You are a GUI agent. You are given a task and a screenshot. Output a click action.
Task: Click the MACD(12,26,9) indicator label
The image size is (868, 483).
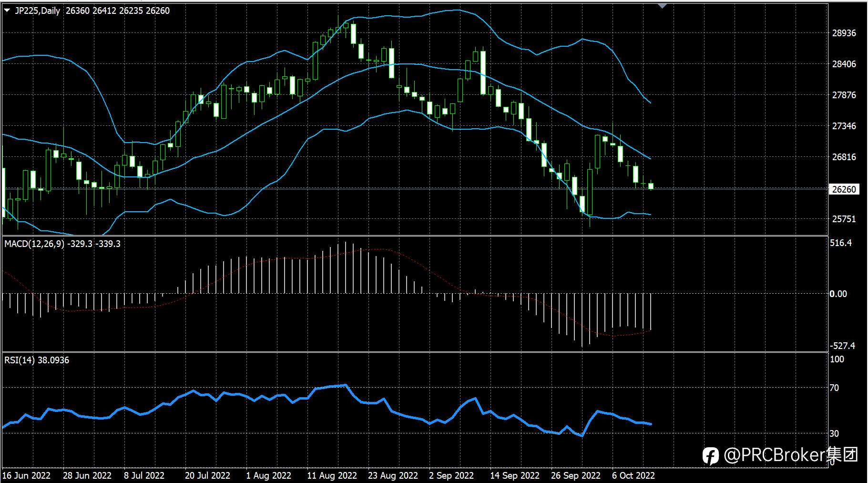coord(34,244)
